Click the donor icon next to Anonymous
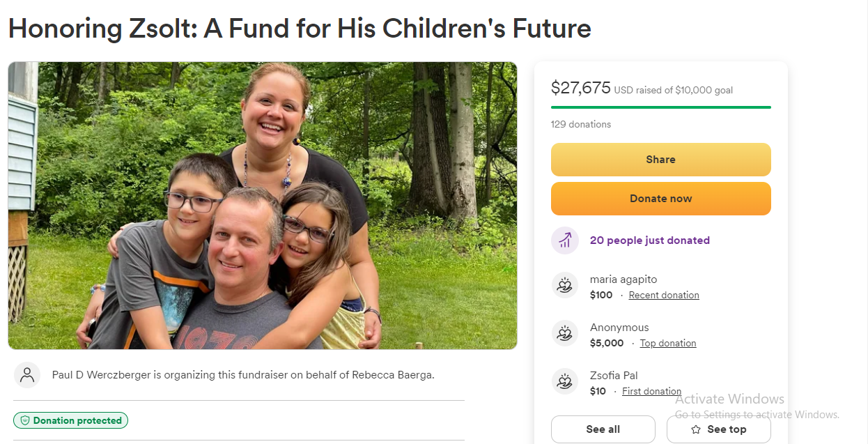This screenshot has height=444, width=868. click(x=565, y=334)
